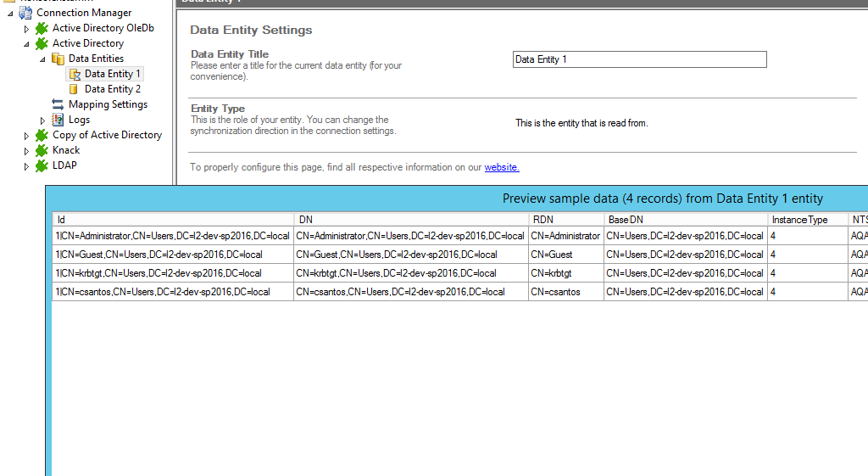The image size is (868, 476).
Task: Click the LDAP connection icon
Action: tap(42, 165)
